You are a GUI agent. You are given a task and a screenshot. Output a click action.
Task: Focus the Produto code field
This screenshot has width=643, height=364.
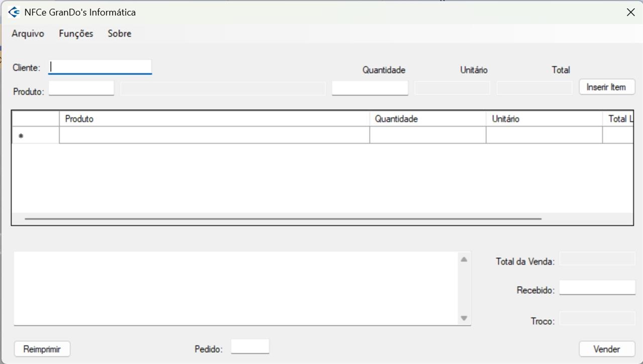[81, 88]
